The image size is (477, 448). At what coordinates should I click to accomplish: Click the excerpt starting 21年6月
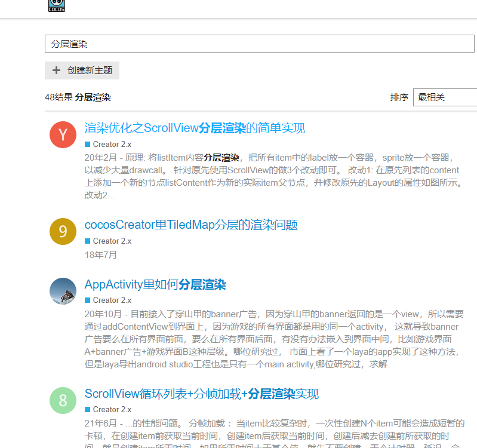[x=275, y=433]
